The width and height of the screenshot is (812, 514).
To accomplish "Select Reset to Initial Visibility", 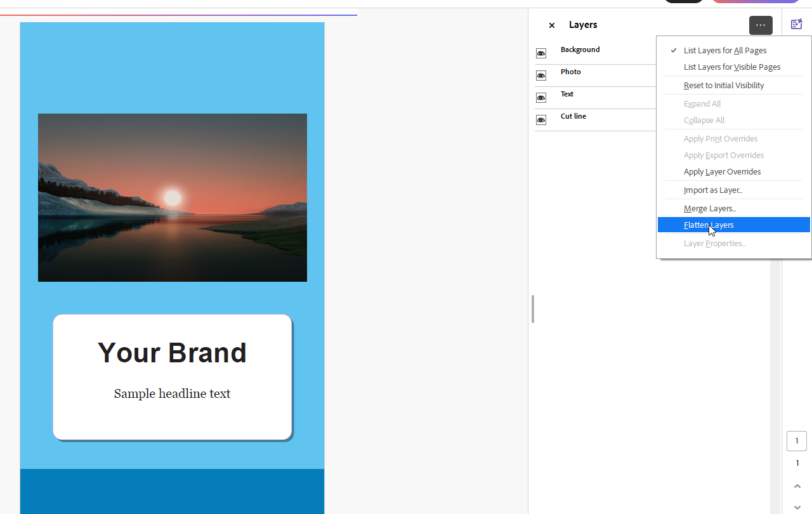I will coord(734,86).
